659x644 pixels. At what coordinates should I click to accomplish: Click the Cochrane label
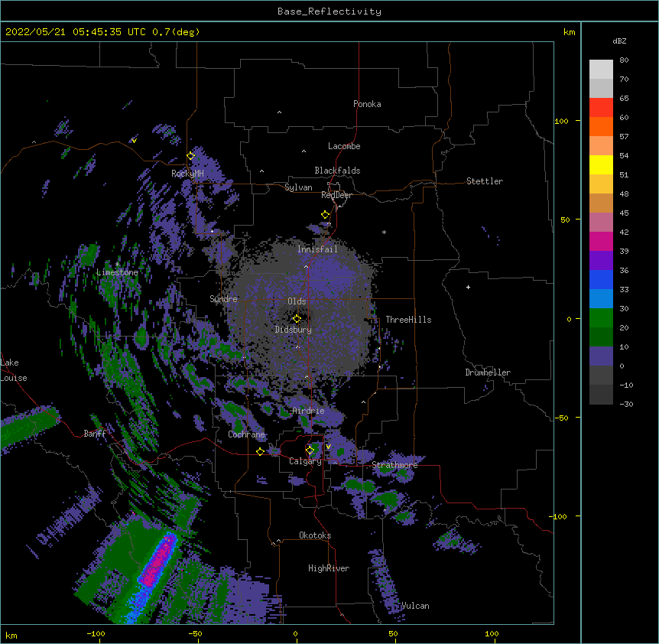click(246, 434)
